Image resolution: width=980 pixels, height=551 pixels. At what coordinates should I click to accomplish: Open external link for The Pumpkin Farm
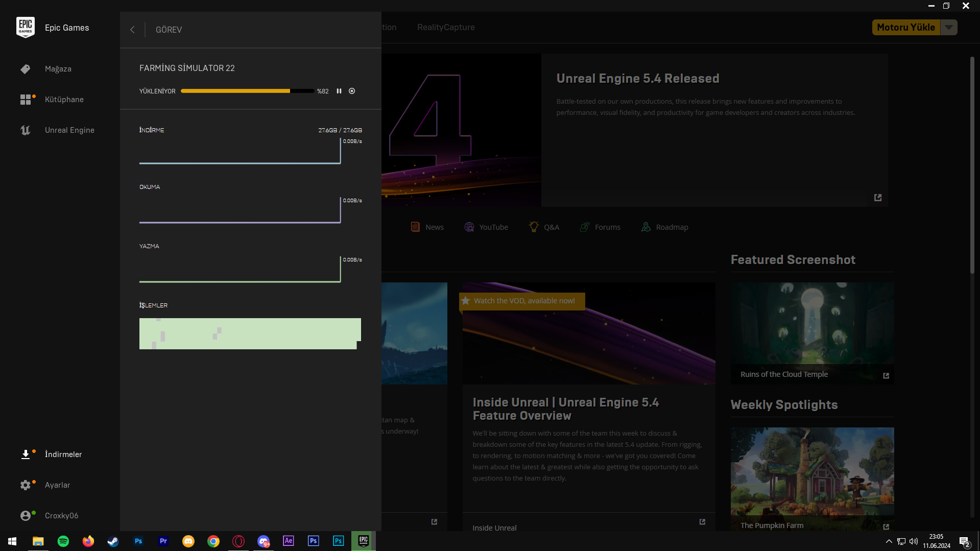click(886, 526)
